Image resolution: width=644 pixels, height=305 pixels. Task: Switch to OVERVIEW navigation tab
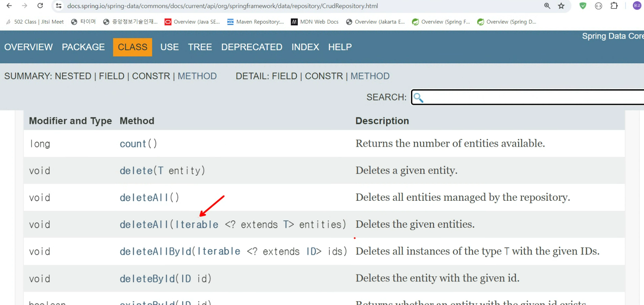29,47
